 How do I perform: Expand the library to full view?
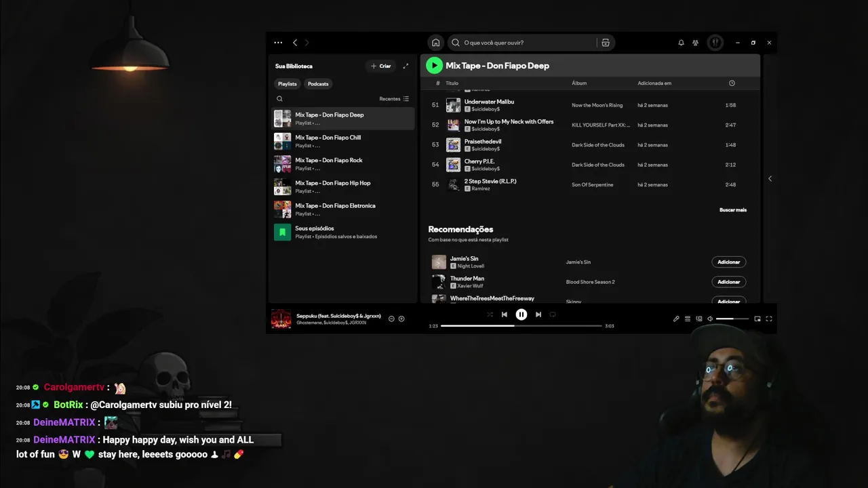406,66
